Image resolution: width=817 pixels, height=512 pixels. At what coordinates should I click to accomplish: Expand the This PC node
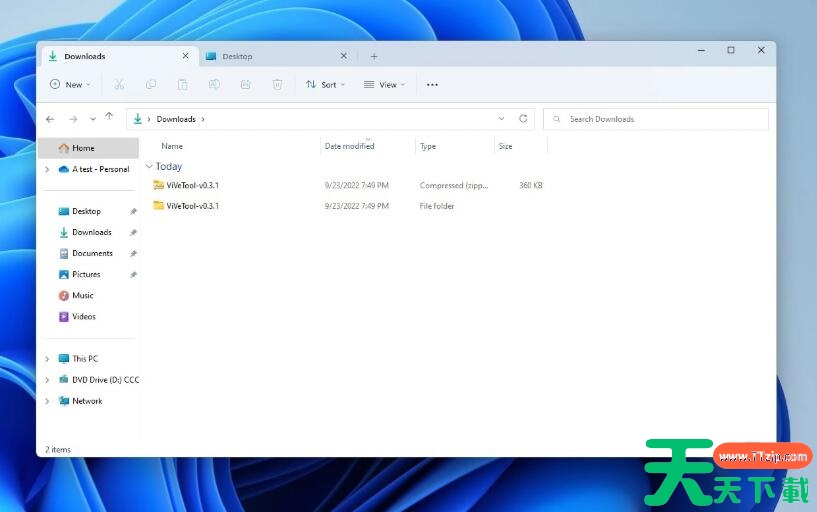click(47, 359)
